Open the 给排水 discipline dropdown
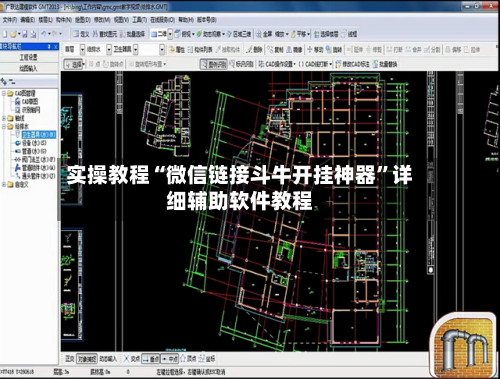500x379 pixels. pyautogui.click(x=109, y=50)
